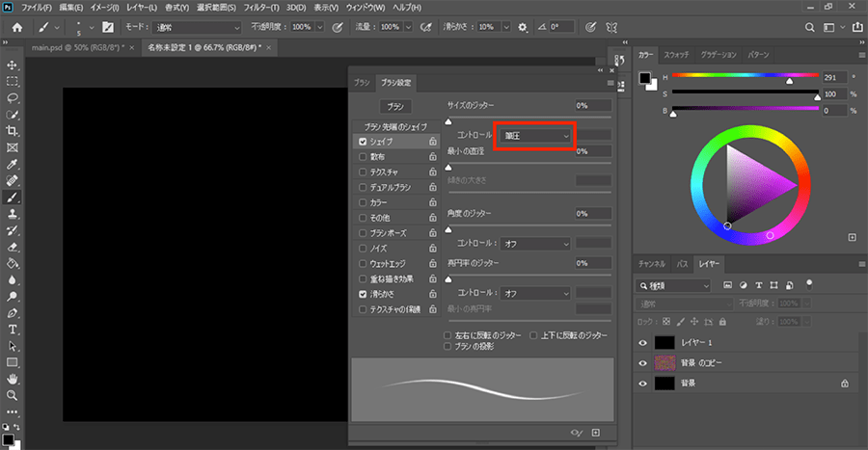Click the ブラシ button in brush settings
The image size is (868, 450).
395,106
